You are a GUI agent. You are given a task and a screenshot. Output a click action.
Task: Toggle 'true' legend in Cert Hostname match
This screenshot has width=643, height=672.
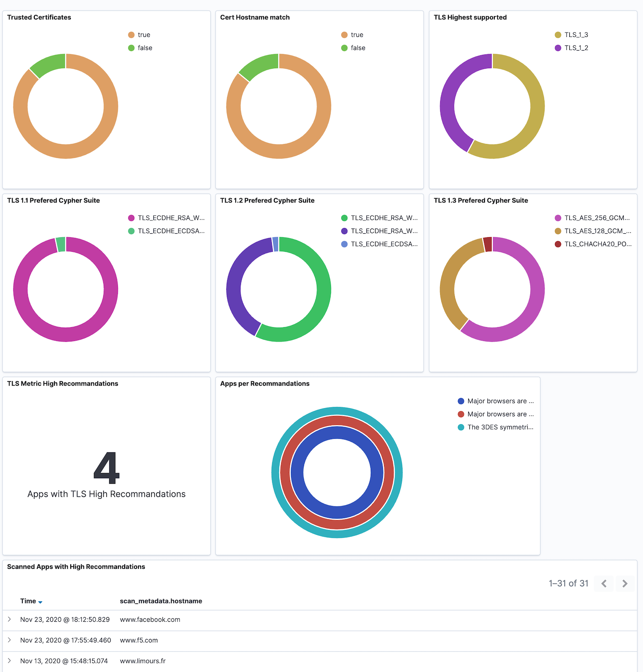pyautogui.click(x=352, y=35)
